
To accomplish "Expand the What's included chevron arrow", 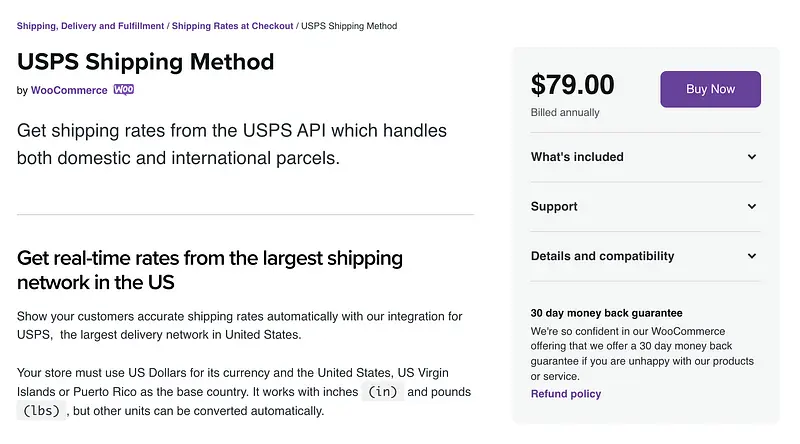I will pos(752,157).
